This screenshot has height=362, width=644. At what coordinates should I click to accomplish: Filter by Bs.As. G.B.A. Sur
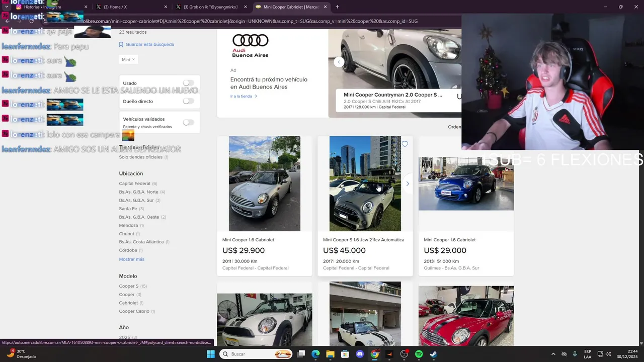click(x=136, y=200)
